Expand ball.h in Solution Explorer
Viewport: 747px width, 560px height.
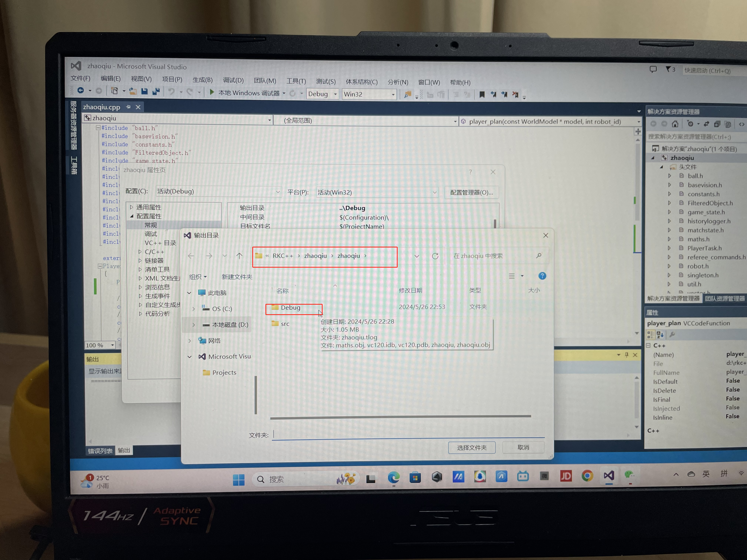(669, 176)
